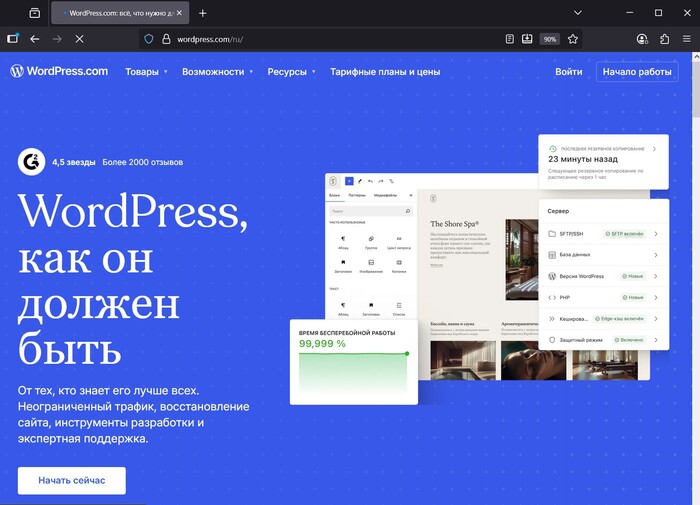700x505 pixels.
Task: Bookmark this page with the star
Action: tap(573, 39)
